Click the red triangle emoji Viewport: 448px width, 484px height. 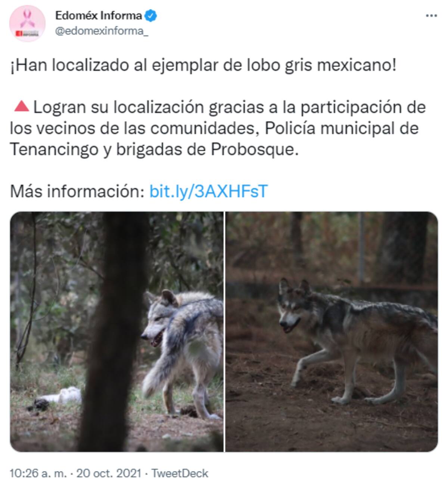point(21,107)
